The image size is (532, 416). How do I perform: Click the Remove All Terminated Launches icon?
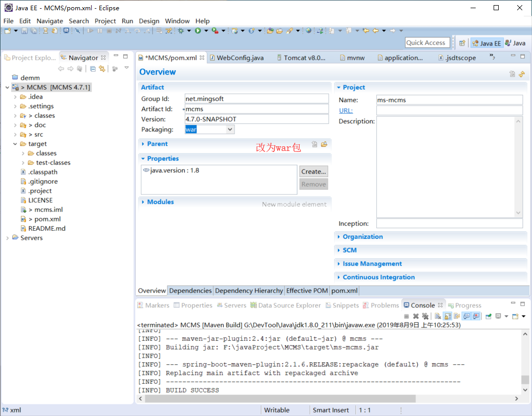pyautogui.click(x=425, y=316)
